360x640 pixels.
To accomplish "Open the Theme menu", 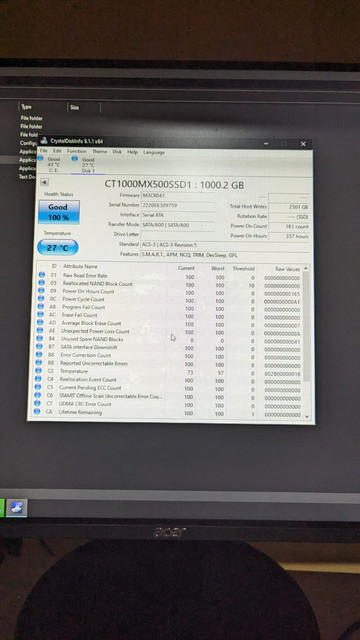I will [99, 151].
